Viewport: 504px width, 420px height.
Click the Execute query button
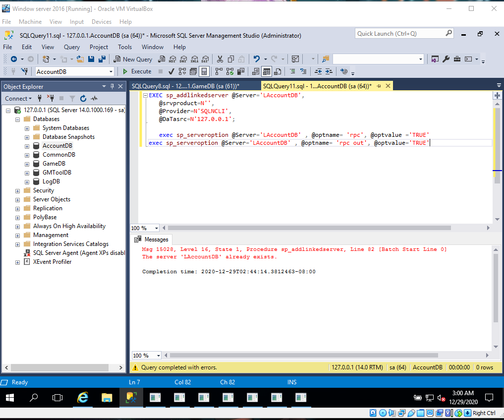[137, 71]
